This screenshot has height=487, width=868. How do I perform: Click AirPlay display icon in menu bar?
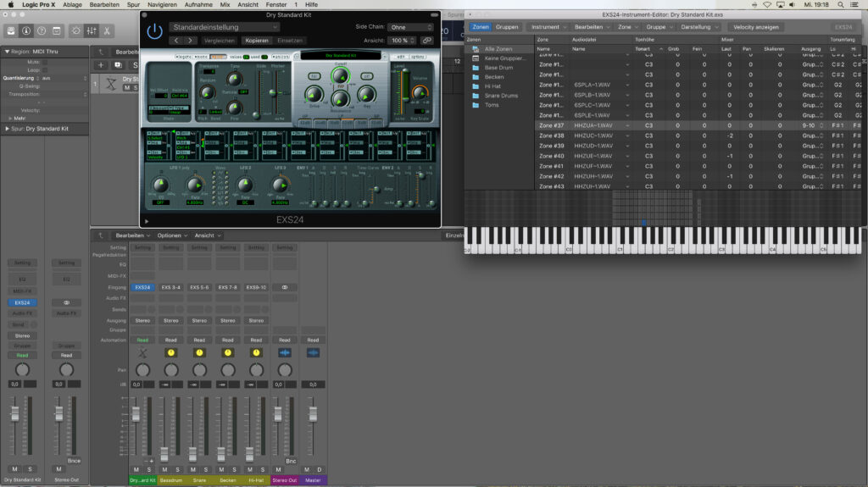point(780,4)
